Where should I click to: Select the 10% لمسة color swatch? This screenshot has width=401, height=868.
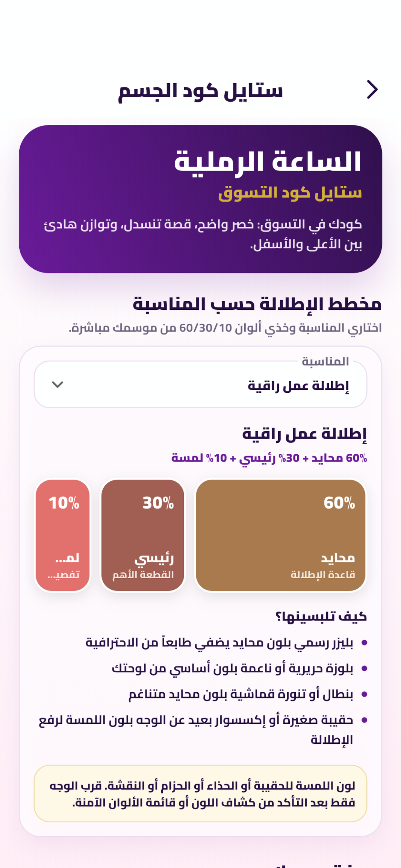tap(63, 535)
